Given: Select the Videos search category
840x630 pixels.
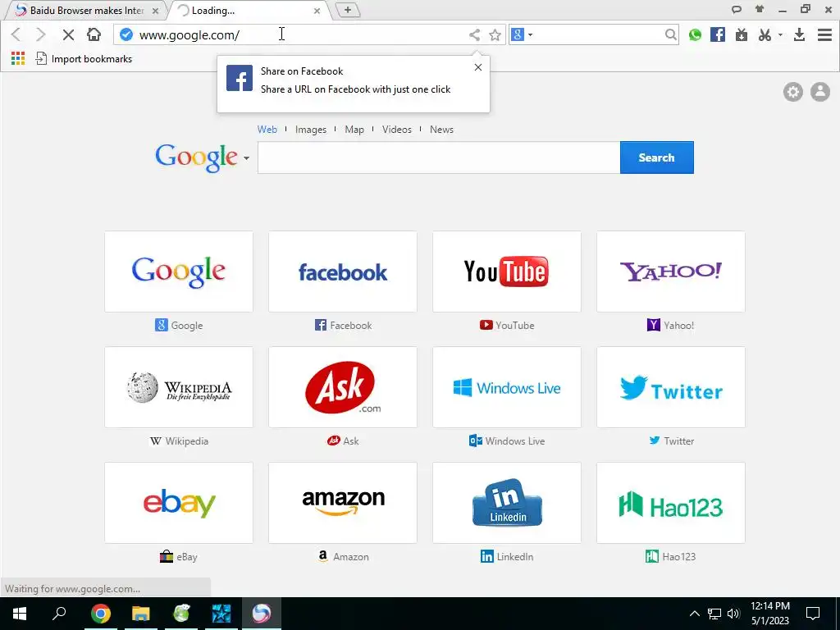Looking at the screenshot, I should coord(396,129).
